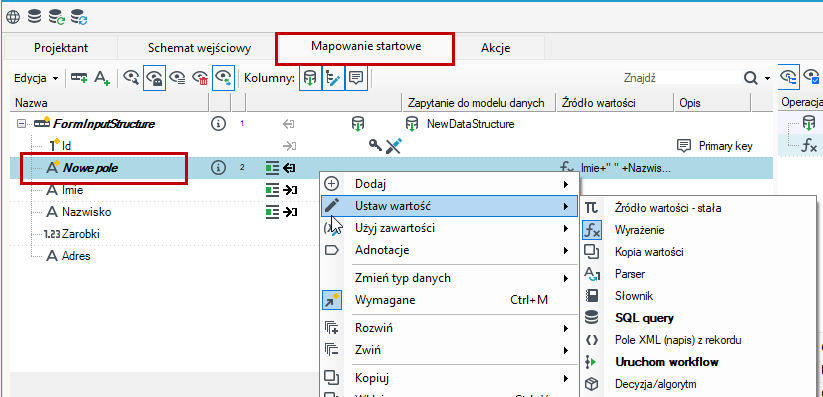Click the magnifier search icon

coord(751,78)
